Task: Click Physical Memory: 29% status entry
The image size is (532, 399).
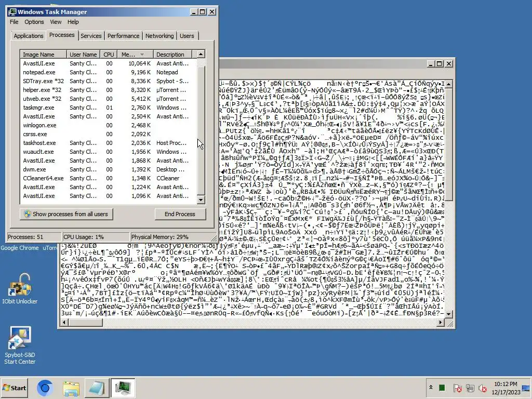Action: [171, 237]
